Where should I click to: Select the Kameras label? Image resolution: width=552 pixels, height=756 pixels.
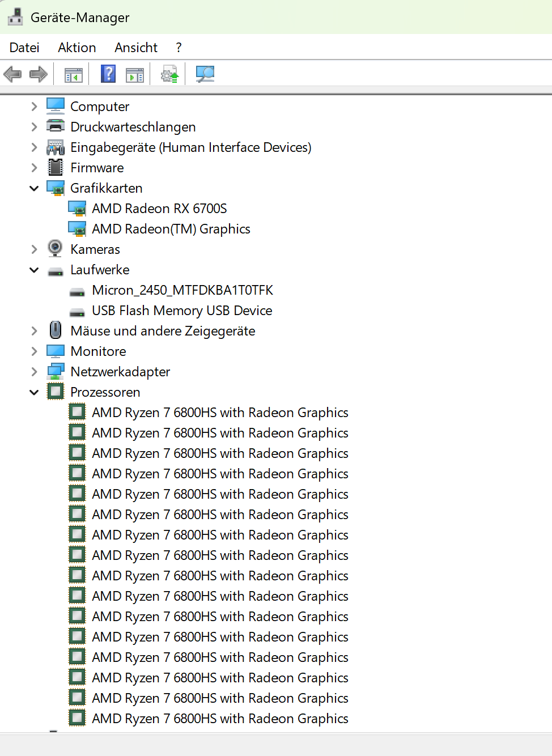(95, 249)
